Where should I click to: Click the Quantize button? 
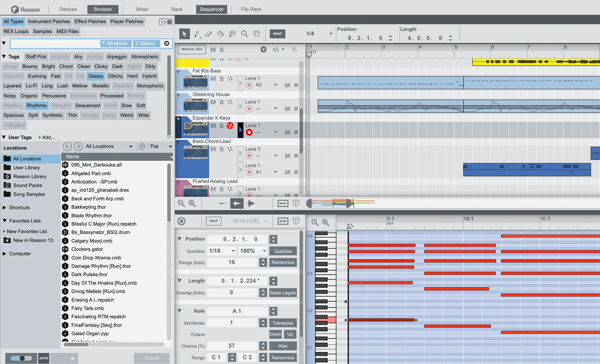click(x=283, y=251)
